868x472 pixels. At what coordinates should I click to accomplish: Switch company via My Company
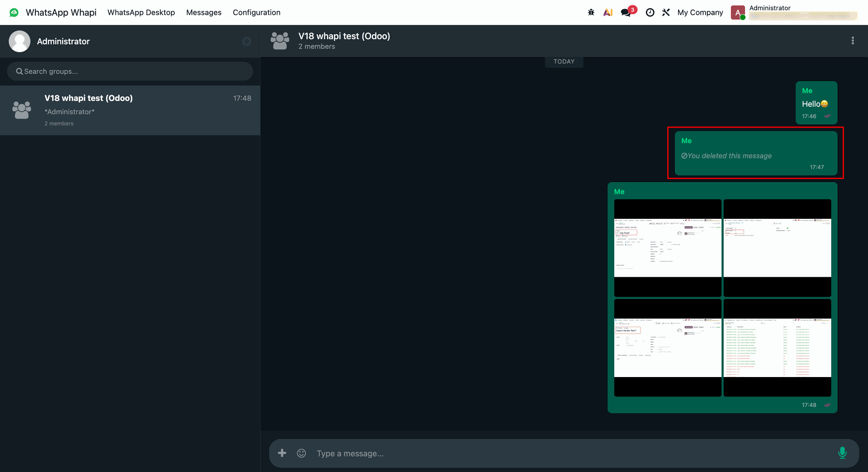[x=700, y=12]
